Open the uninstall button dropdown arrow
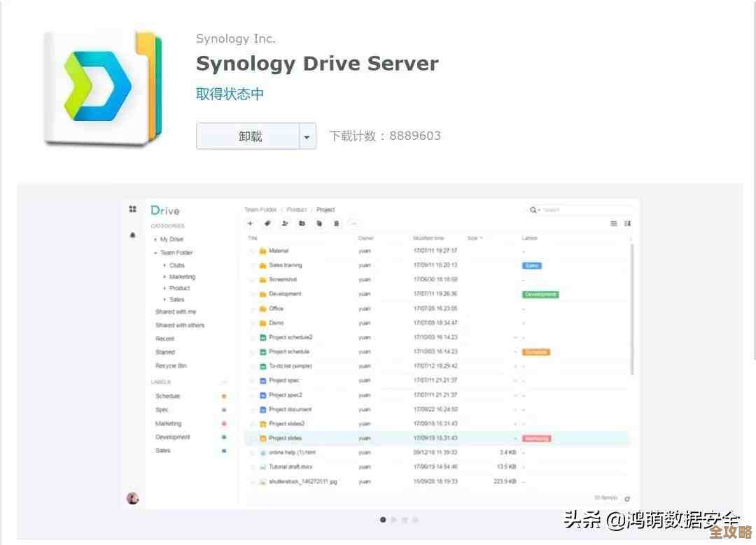The image size is (756, 545). click(x=307, y=136)
